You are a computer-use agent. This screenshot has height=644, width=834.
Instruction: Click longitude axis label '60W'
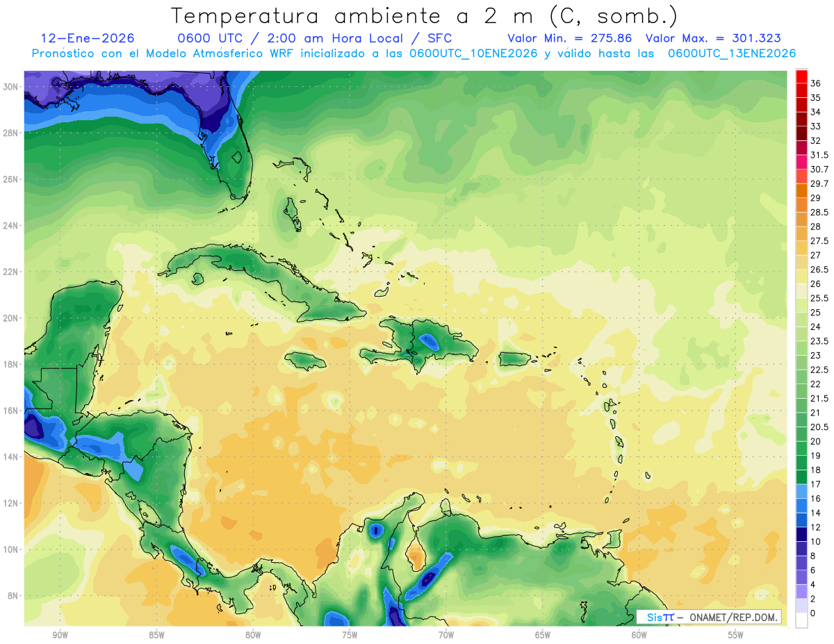pyautogui.click(x=639, y=635)
